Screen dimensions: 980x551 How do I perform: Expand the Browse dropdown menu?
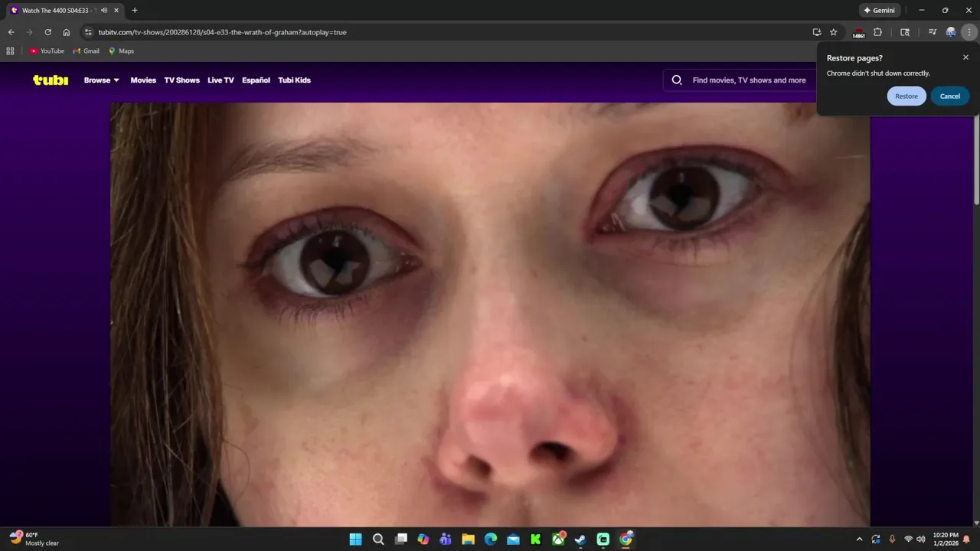[102, 80]
